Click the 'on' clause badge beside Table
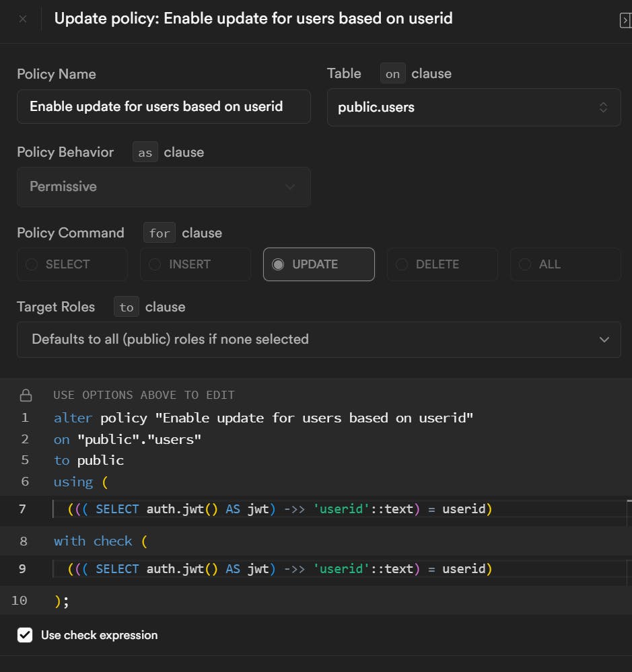This screenshot has height=672, width=632. [392, 74]
